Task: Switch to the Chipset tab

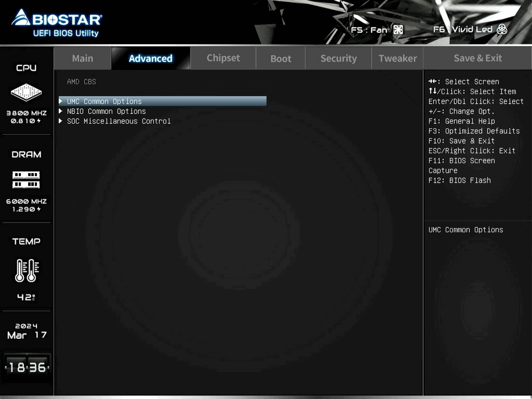Action: click(x=223, y=58)
